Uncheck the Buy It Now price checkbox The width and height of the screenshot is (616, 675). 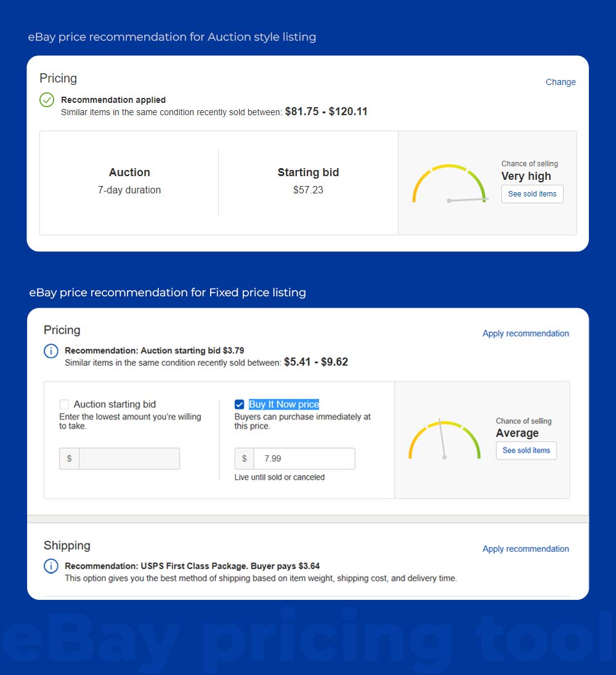tap(240, 404)
